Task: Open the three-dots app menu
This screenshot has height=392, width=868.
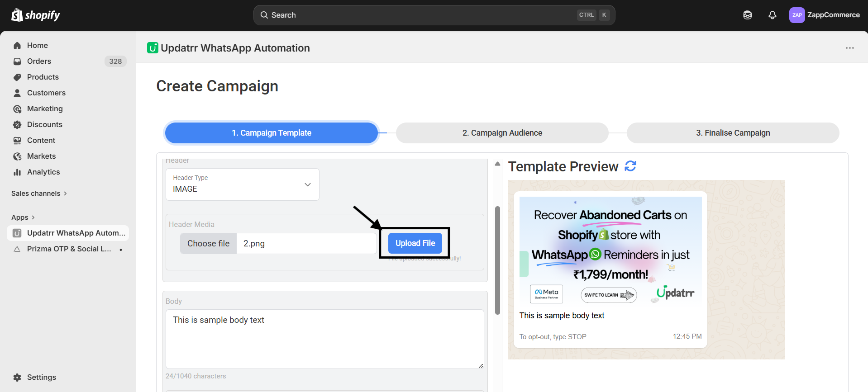Action: [x=849, y=48]
